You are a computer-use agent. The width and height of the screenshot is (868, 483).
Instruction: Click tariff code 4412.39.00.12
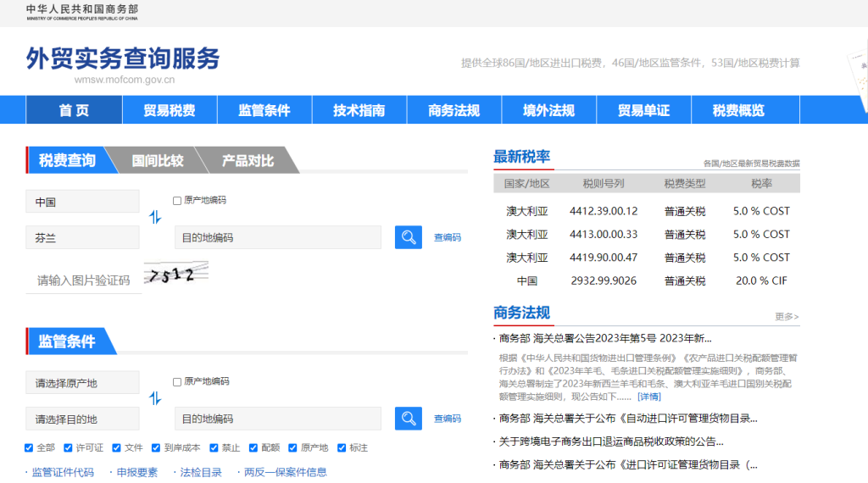(604, 211)
